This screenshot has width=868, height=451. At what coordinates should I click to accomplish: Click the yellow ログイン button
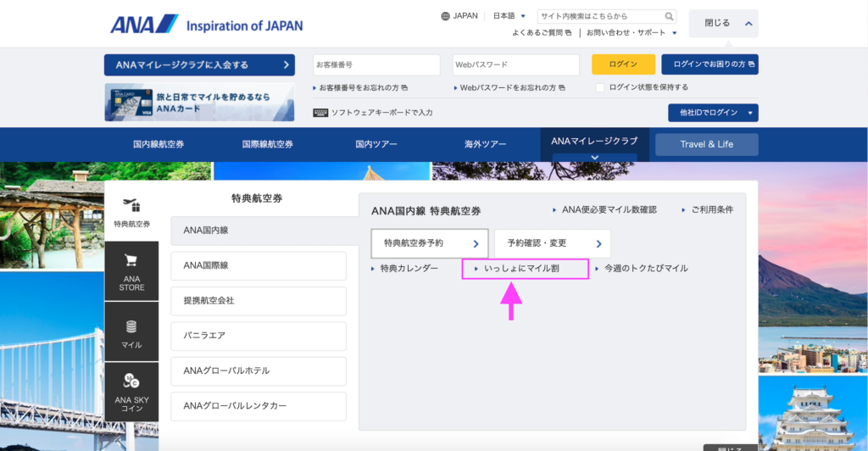pos(623,64)
